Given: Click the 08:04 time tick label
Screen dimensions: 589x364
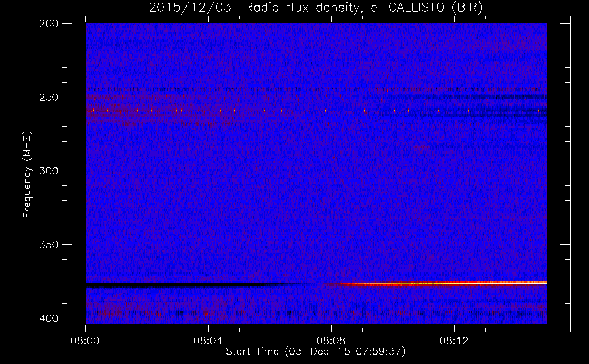Looking at the screenshot, I should click(208, 341).
